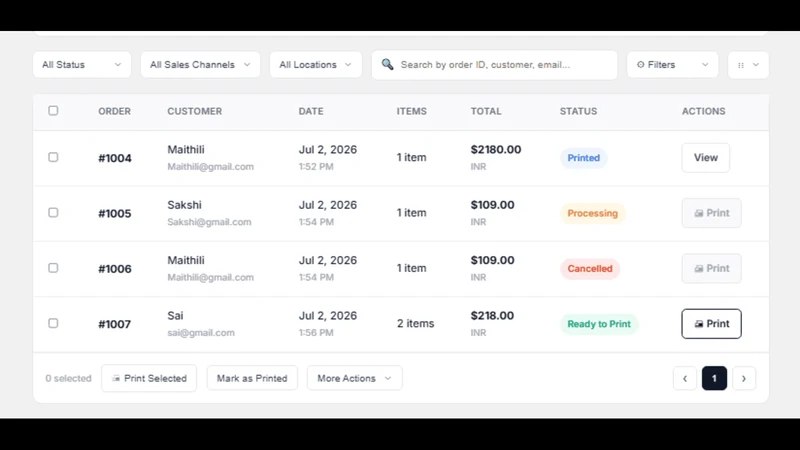Click the Printed status badge
The height and width of the screenshot is (450, 800).
tap(584, 158)
